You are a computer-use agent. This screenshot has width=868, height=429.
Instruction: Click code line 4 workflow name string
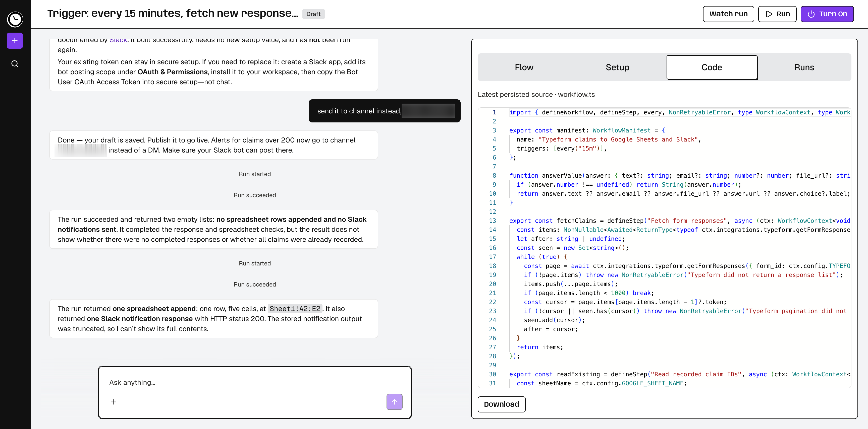[618, 139]
